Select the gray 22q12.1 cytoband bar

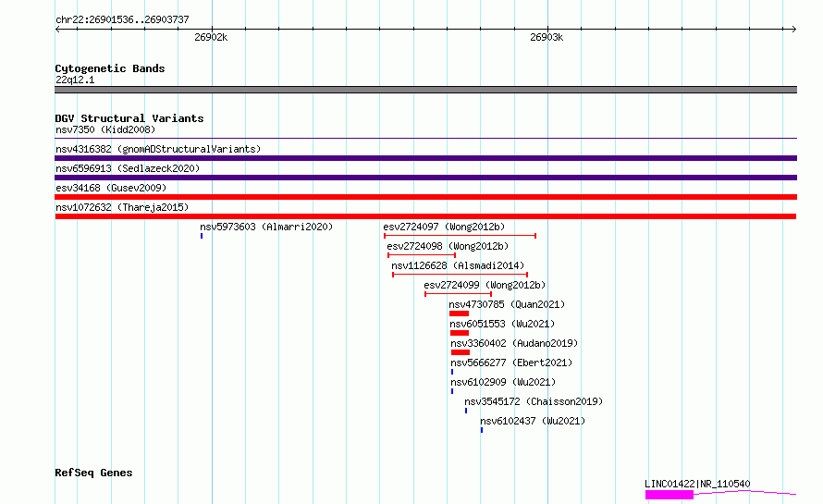[x=425, y=90]
